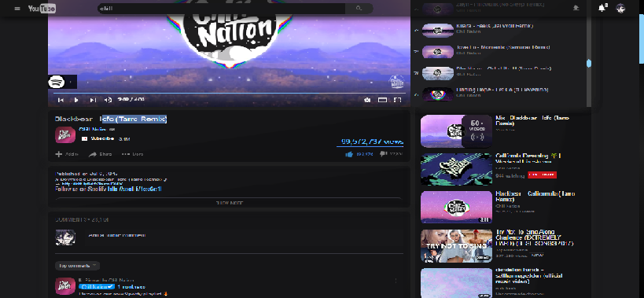Skip to next video in player
Screen dimensions: 644x298
pos(93,100)
